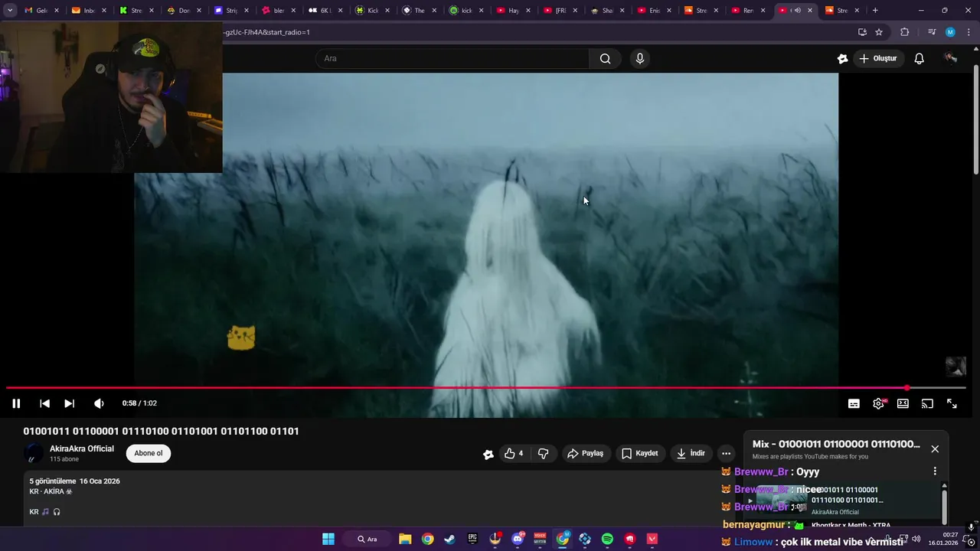Image resolution: width=980 pixels, height=551 pixels.
Task: Switch to the 'Enis' YouTube tab
Action: point(652,10)
